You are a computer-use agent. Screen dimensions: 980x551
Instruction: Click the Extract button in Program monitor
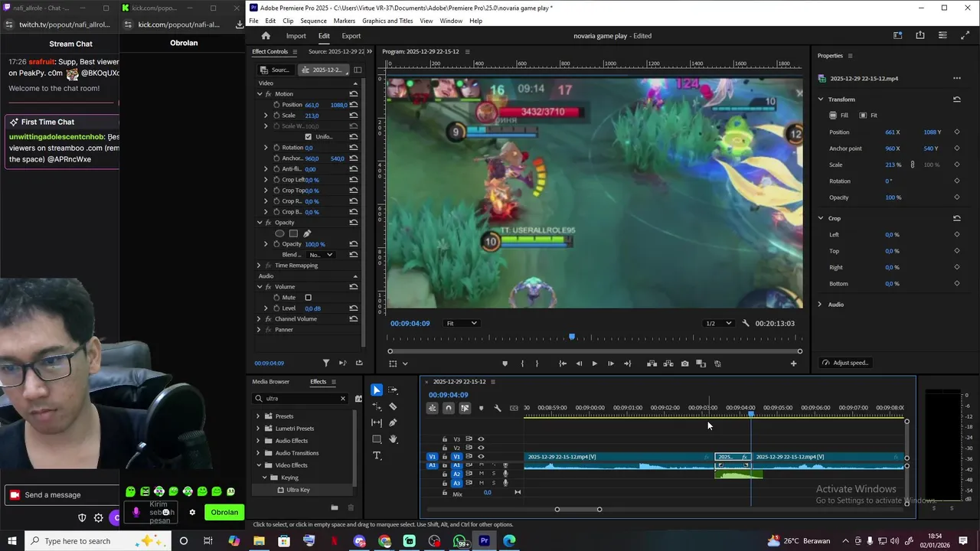point(668,364)
